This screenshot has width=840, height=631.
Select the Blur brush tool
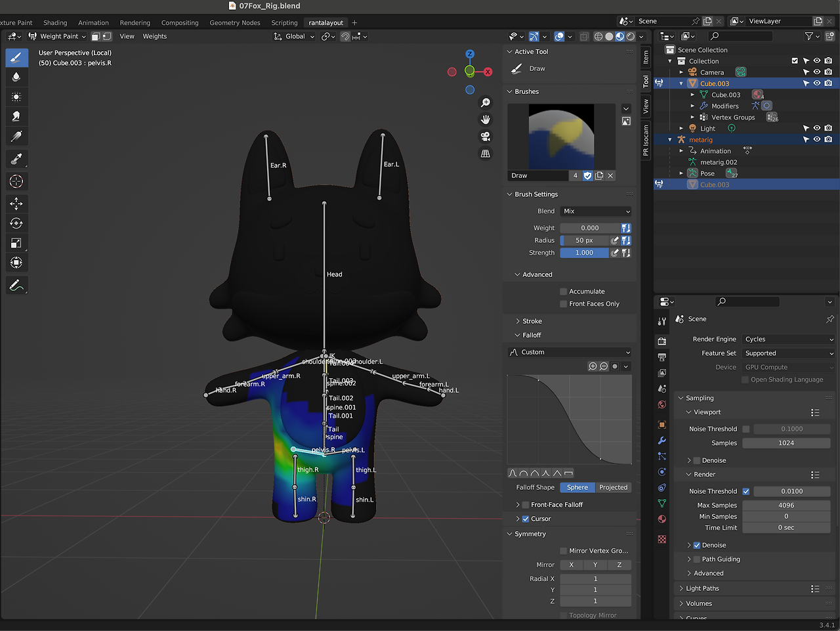[16, 77]
